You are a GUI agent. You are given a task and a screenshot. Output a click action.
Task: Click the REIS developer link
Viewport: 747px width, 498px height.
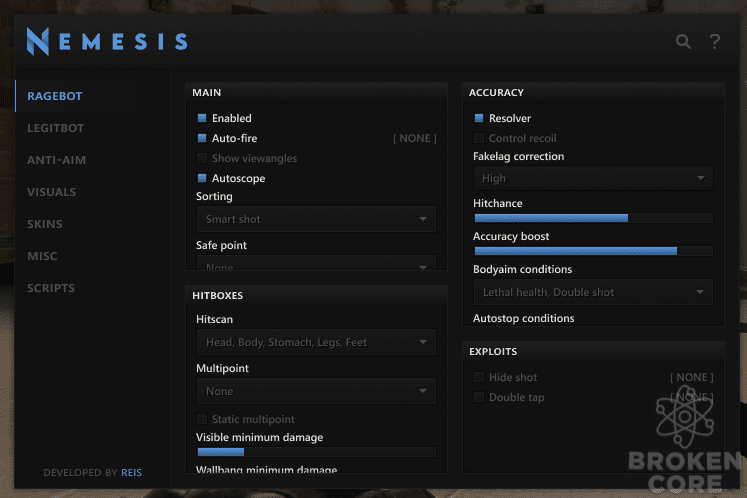coord(131,473)
